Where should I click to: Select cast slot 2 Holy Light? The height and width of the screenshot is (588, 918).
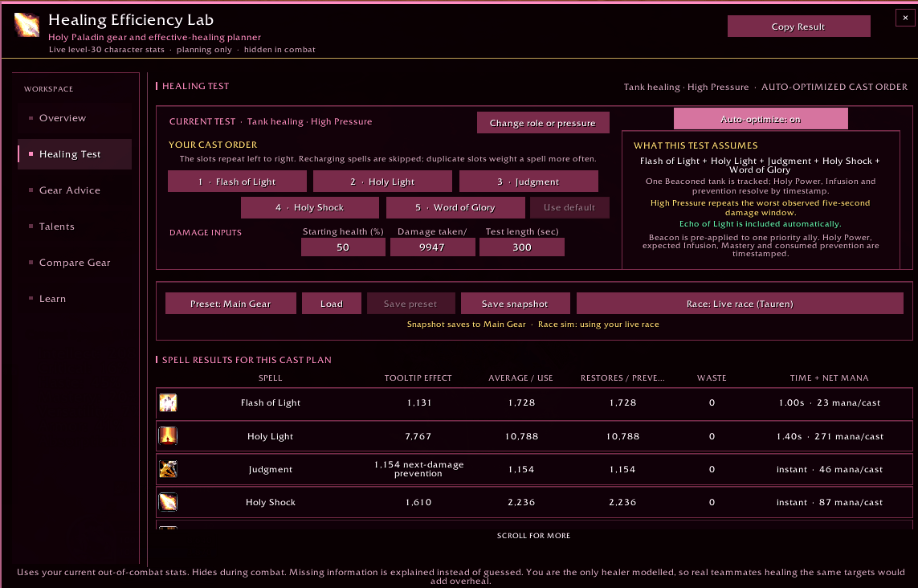coord(382,182)
